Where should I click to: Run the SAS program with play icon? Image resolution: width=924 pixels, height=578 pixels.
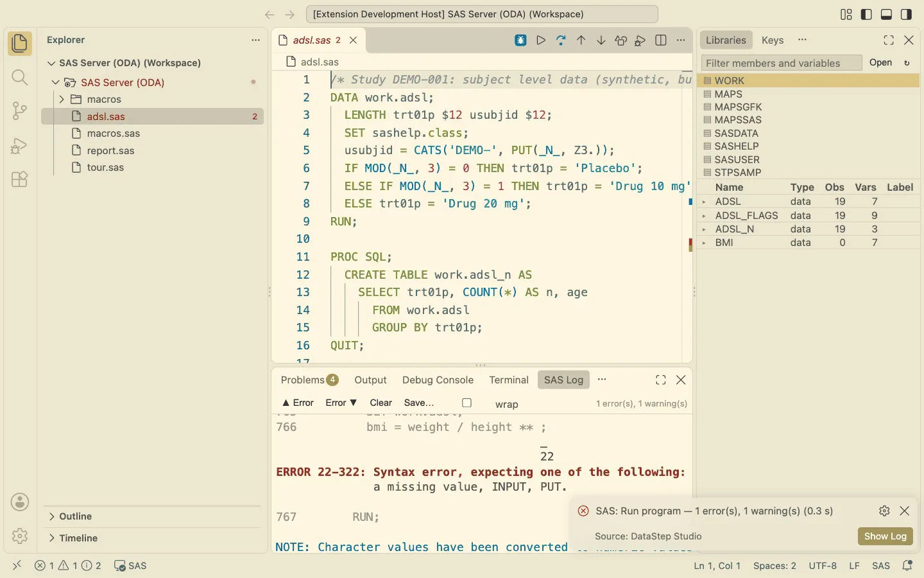(541, 40)
